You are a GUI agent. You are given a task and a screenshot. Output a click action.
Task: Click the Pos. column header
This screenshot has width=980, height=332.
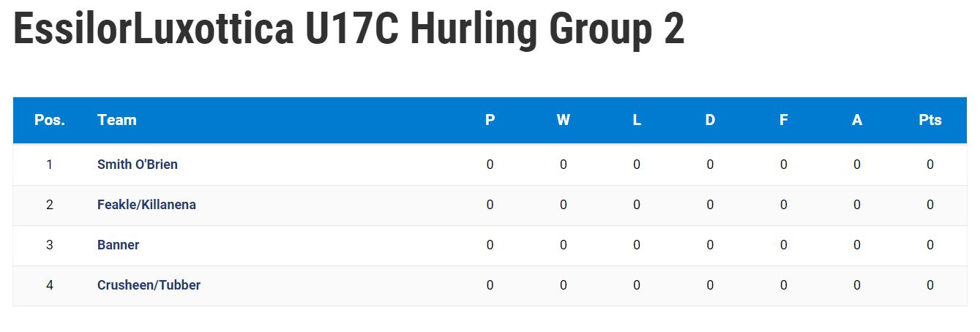pos(50,120)
